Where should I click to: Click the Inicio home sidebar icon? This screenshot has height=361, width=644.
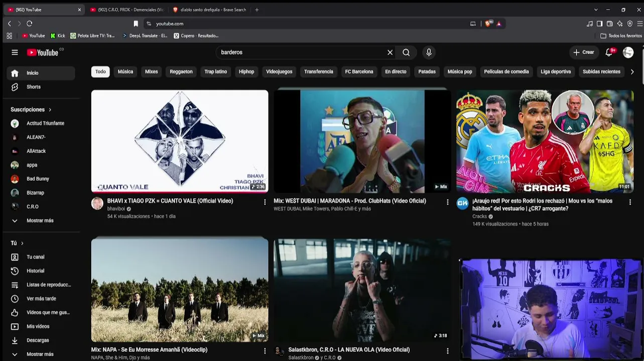tap(15, 73)
